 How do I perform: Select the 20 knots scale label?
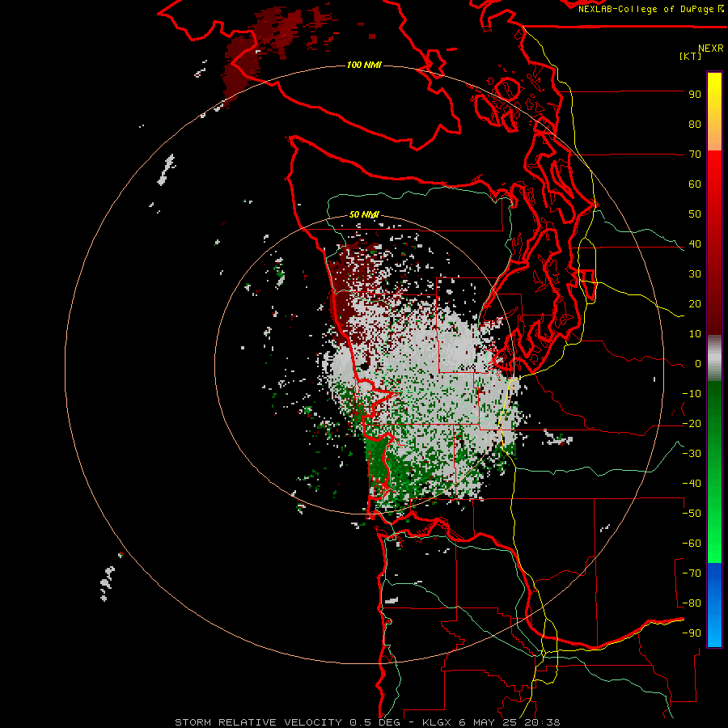pyautogui.click(x=695, y=304)
